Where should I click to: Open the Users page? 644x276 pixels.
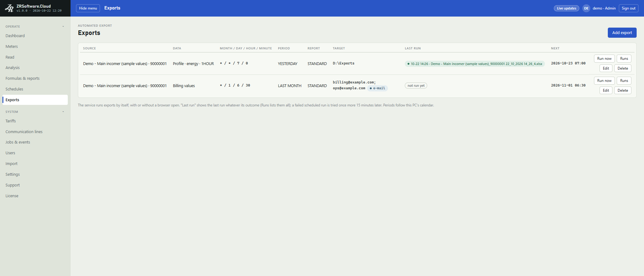[x=35, y=153]
